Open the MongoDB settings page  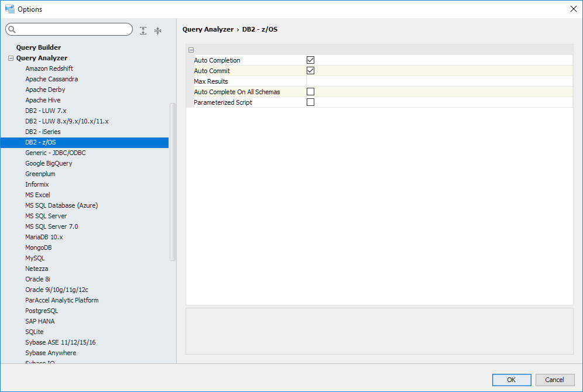click(39, 247)
